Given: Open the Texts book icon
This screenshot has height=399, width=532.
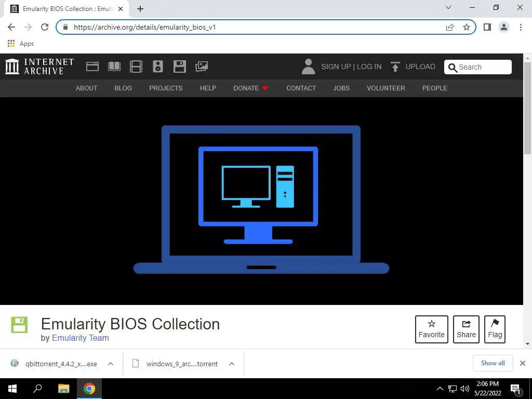Looking at the screenshot, I should (114, 66).
